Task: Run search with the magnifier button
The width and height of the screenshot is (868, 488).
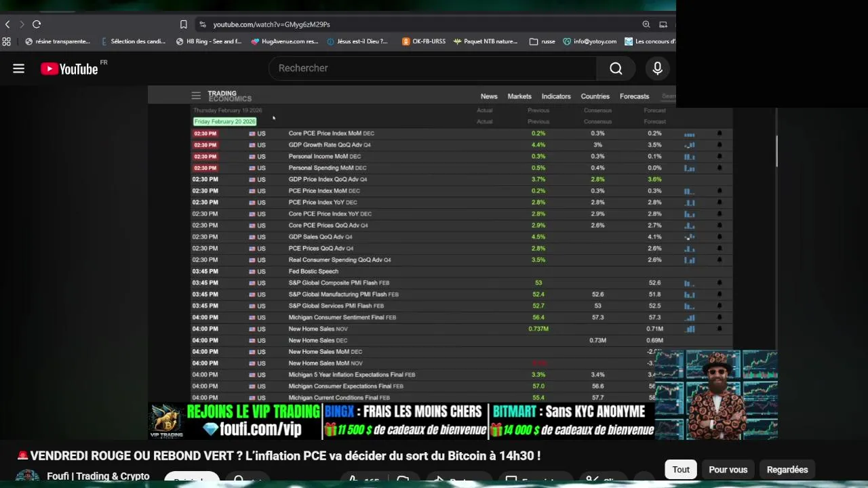Action: pos(616,68)
